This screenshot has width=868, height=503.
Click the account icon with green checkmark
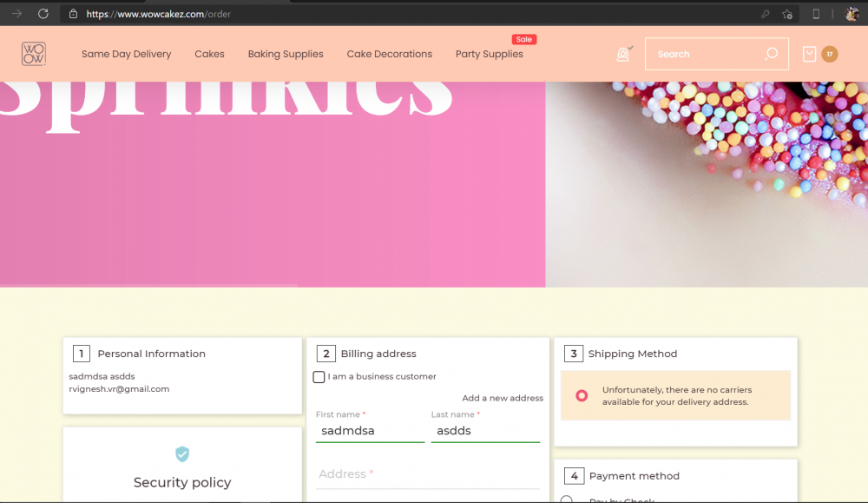[623, 54]
